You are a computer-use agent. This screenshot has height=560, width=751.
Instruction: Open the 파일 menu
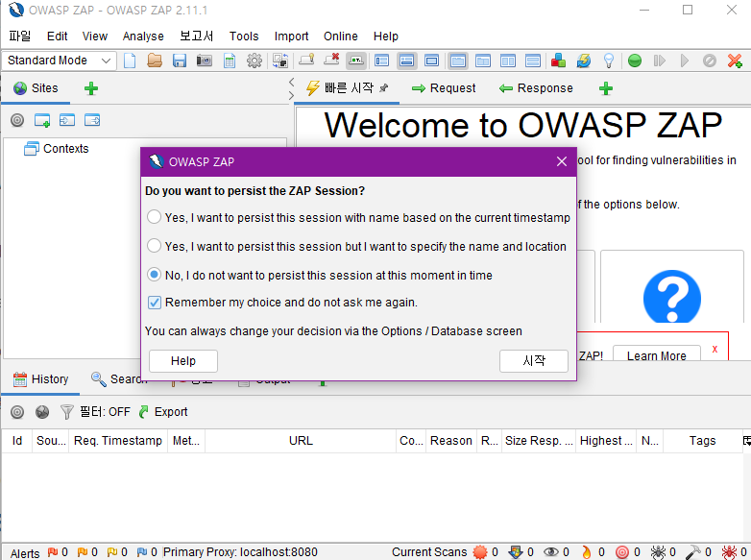tap(19, 36)
